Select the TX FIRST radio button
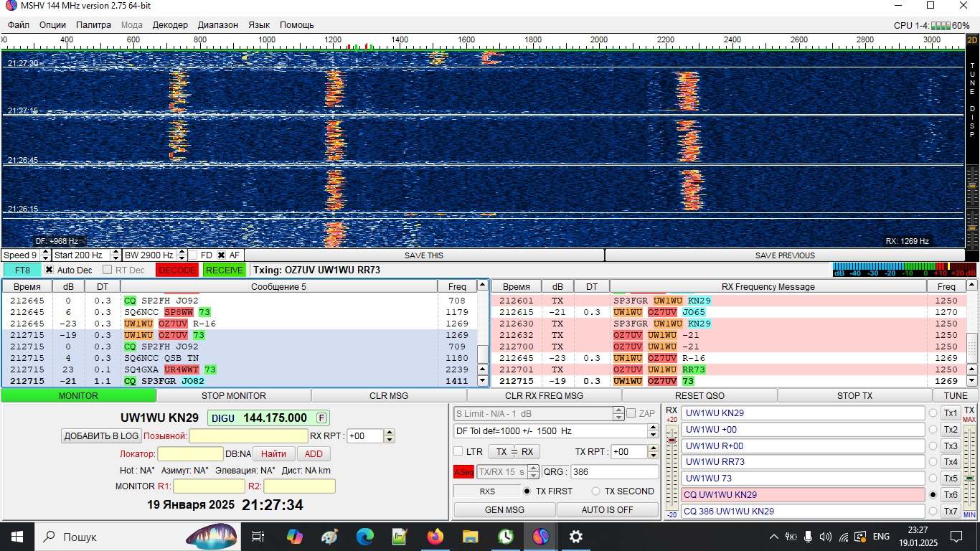 tap(527, 491)
